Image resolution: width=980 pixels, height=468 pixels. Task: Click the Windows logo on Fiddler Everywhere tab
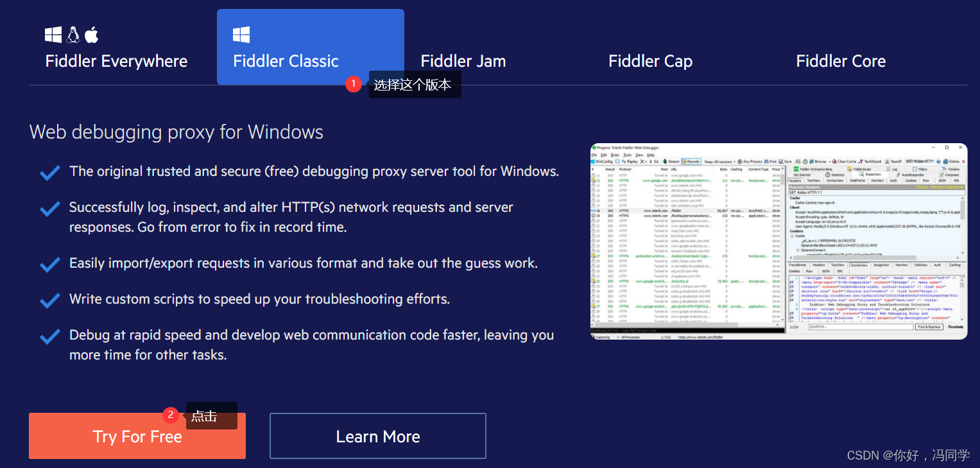[x=53, y=35]
